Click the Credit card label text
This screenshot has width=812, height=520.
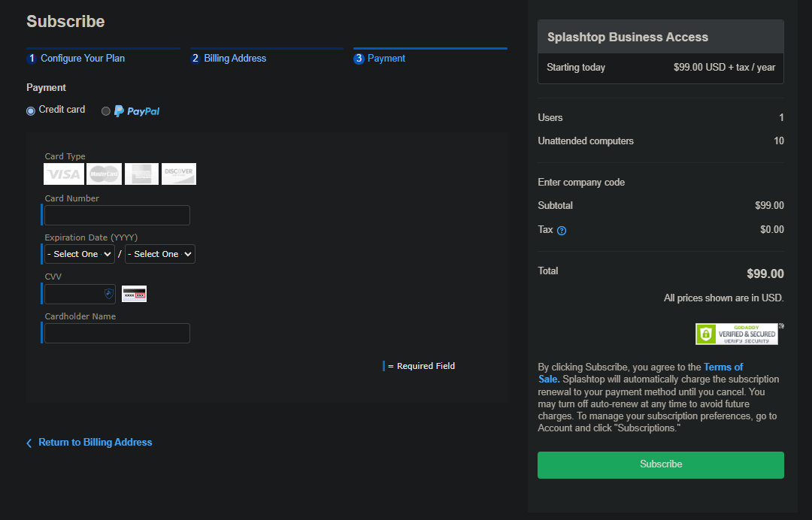[x=62, y=109]
